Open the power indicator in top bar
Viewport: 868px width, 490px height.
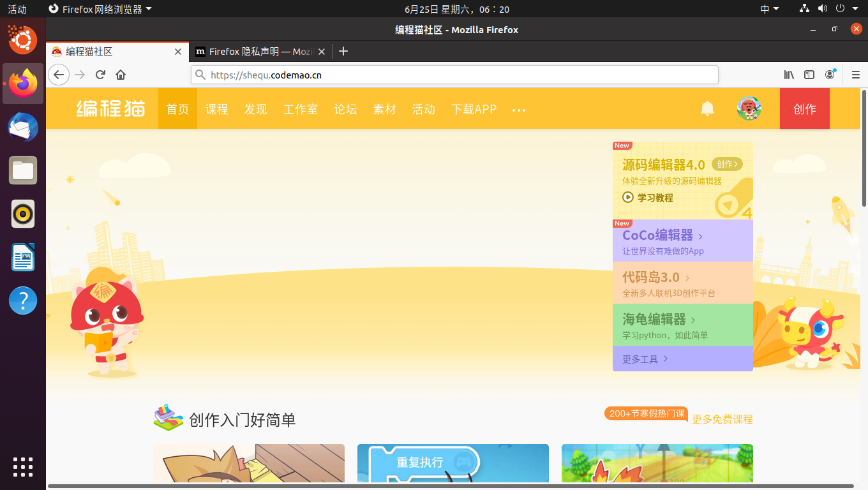click(840, 9)
